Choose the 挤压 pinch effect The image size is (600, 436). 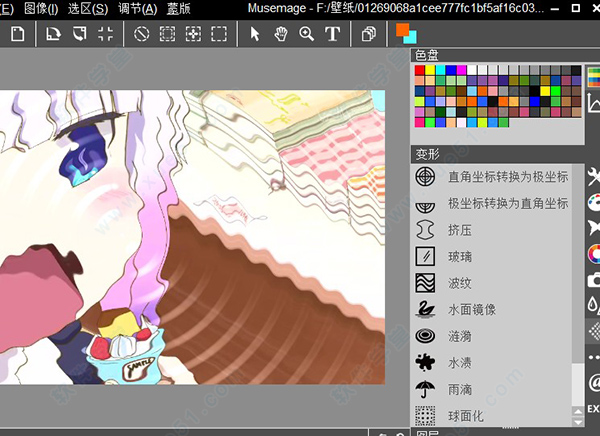pos(459,230)
